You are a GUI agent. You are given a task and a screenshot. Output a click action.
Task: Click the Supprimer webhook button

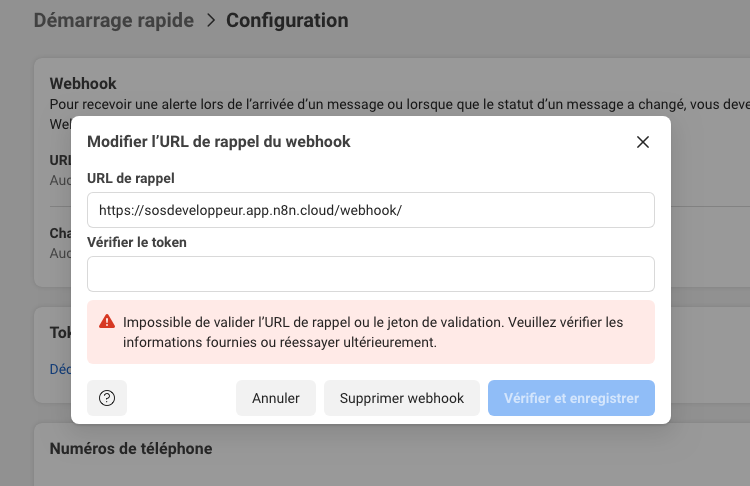(402, 398)
